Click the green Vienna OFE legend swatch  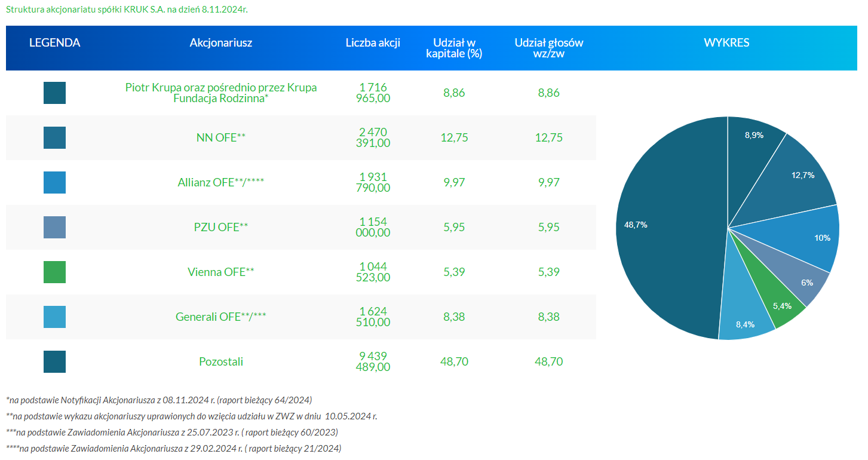tap(54, 272)
